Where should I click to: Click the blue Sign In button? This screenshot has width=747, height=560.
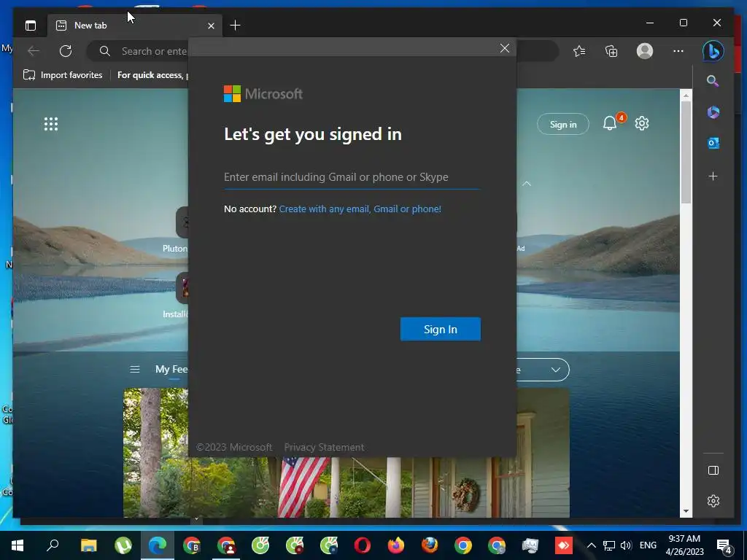[x=440, y=329]
